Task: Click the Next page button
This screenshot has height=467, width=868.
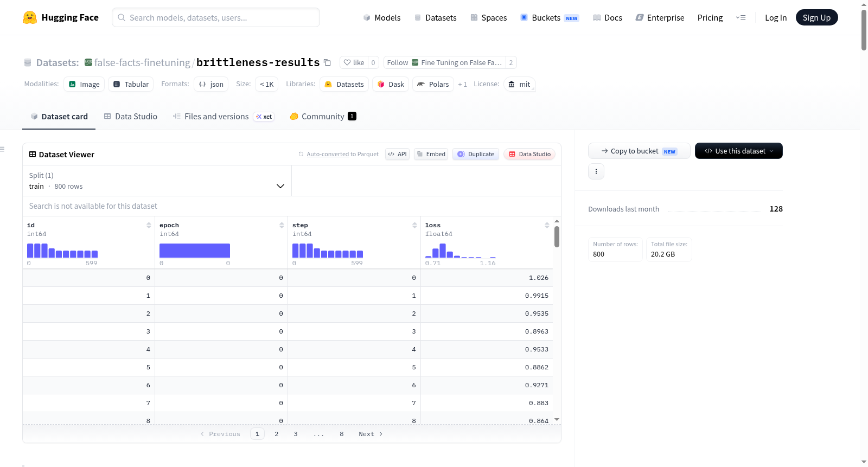Action: tap(371, 434)
